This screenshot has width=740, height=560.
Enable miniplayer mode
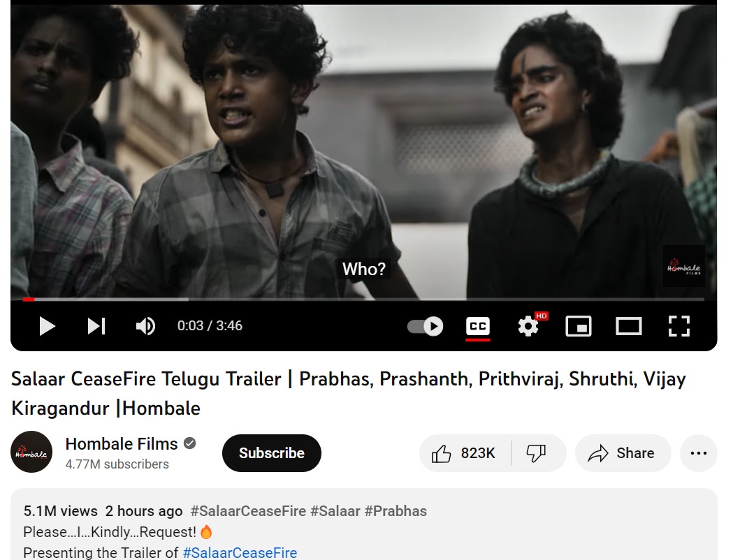coord(578,326)
